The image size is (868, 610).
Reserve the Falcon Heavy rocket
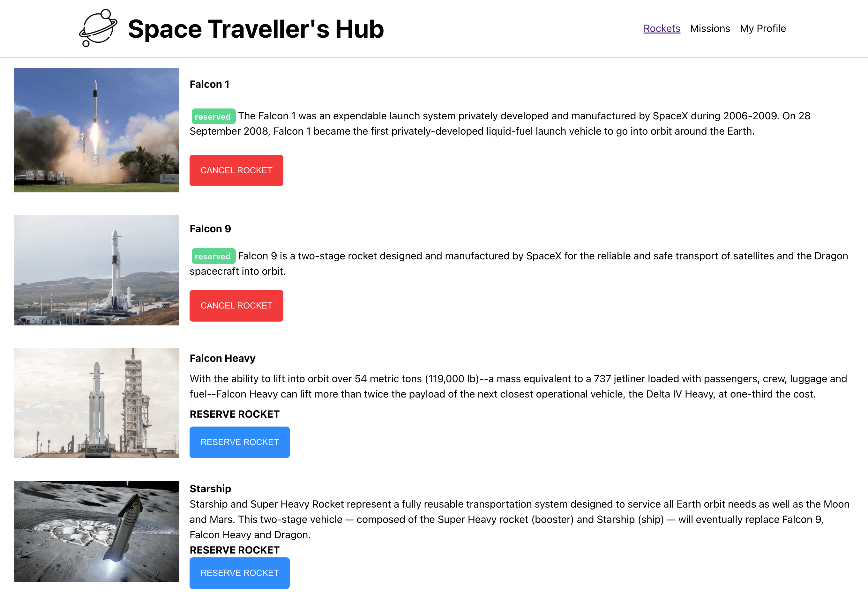tap(239, 442)
